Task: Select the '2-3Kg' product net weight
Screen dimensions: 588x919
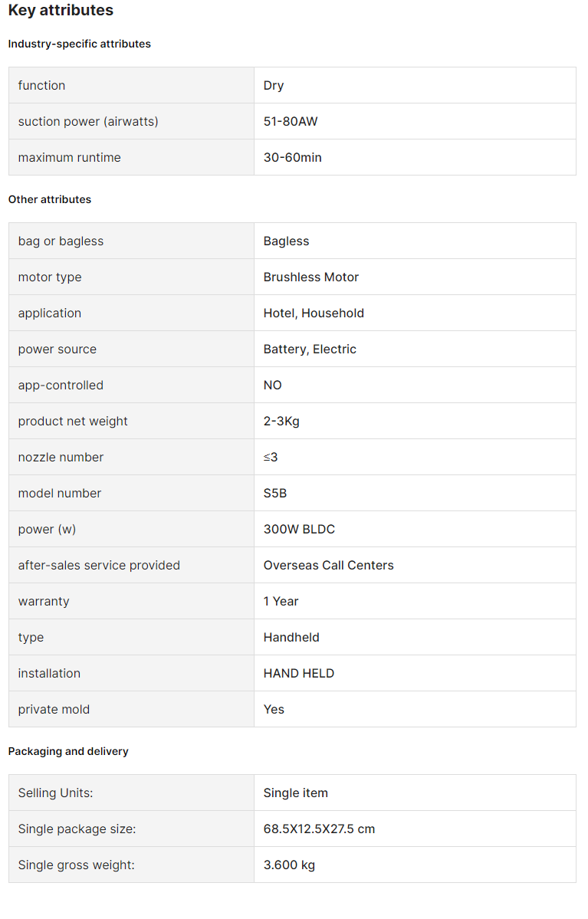Action: coord(281,422)
